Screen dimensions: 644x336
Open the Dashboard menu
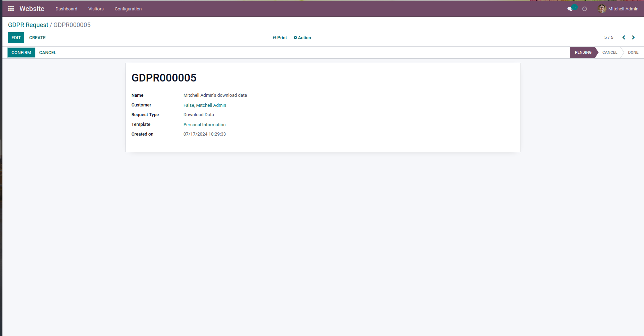click(66, 9)
